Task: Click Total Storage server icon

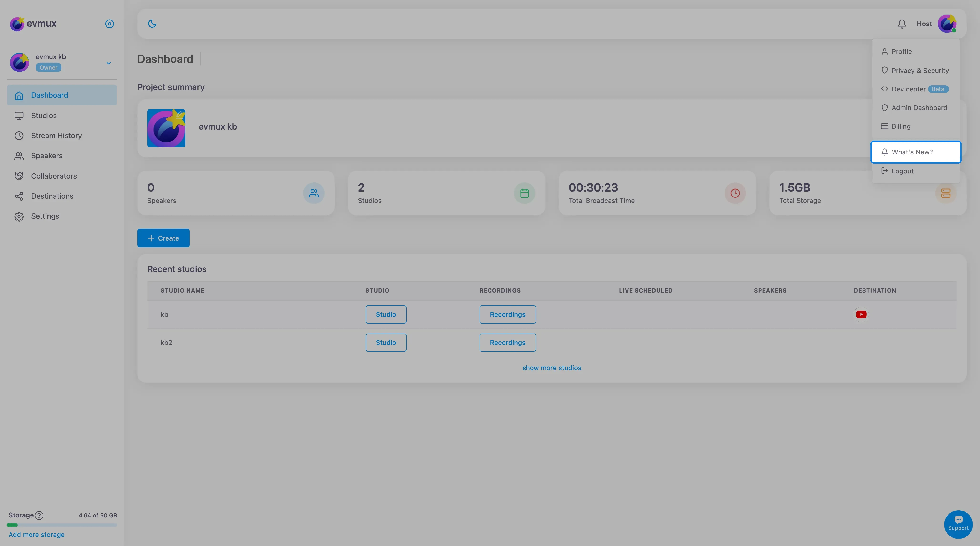Action: pyautogui.click(x=946, y=193)
